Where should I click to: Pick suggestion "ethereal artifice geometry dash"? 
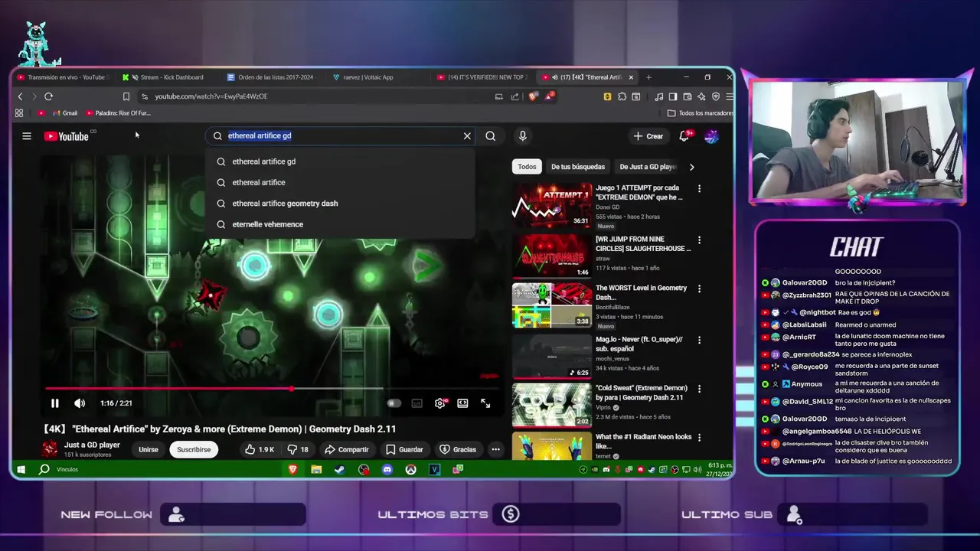340,204
